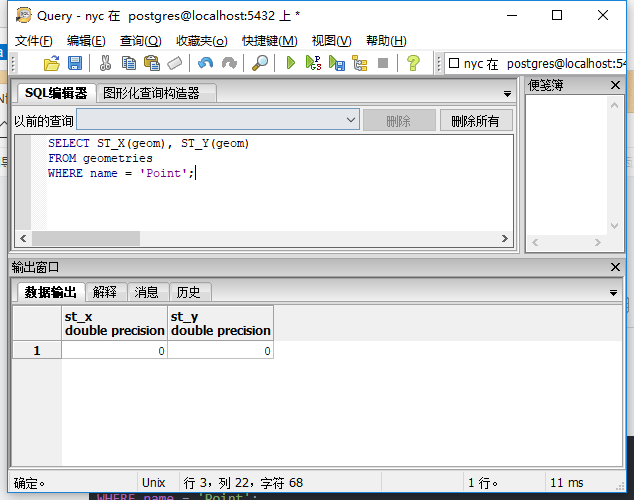634x500 pixels.
Task: Select the st_x column header
Action: point(114,323)
